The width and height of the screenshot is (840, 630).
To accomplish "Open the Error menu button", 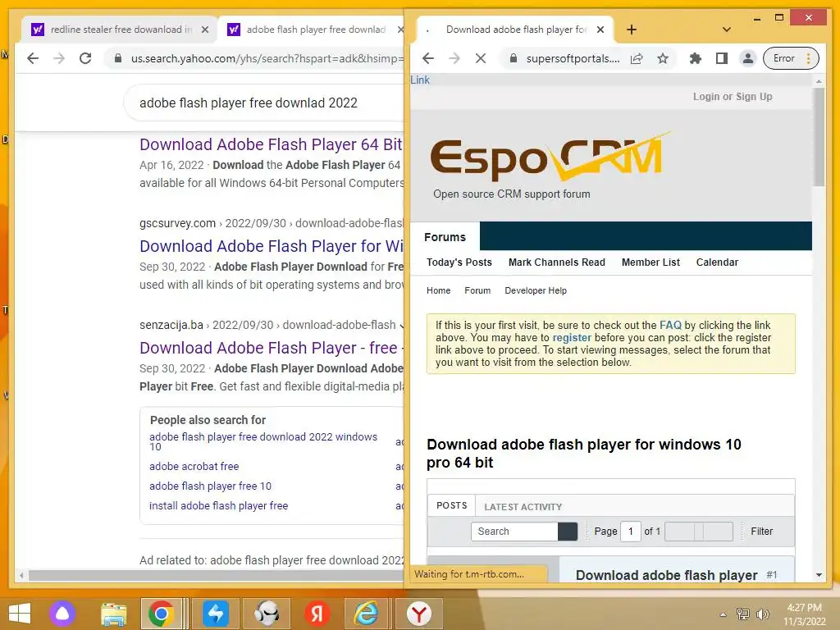I will (x=792, y=58).
